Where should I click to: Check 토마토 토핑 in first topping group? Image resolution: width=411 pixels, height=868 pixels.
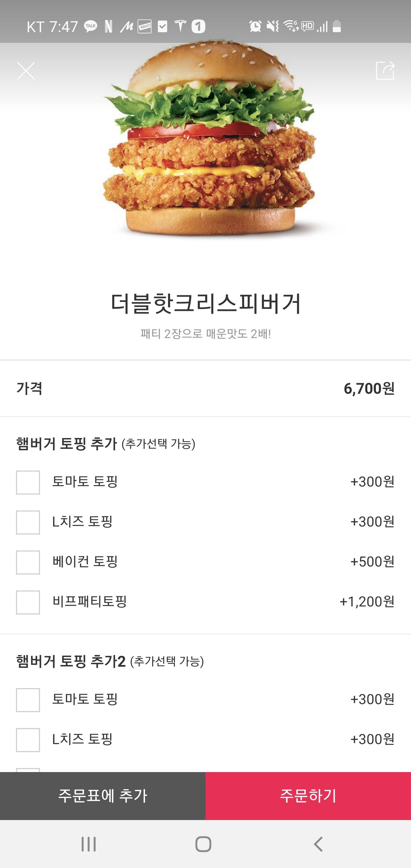click(x=28, y=483)
